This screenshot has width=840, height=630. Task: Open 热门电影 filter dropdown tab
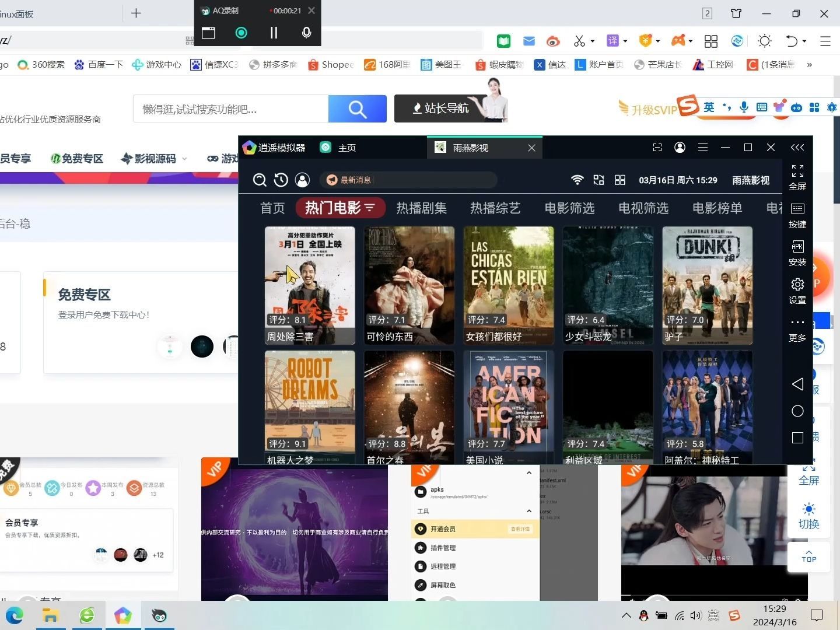(340, 208)
